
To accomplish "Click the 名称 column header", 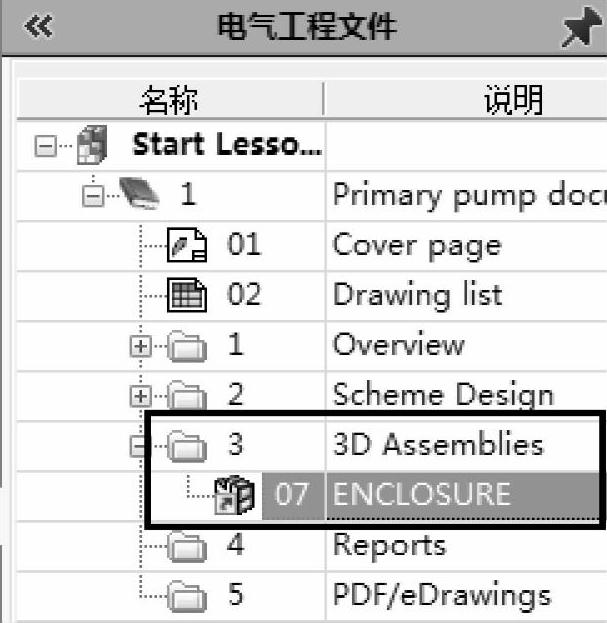I will (168, 99).
